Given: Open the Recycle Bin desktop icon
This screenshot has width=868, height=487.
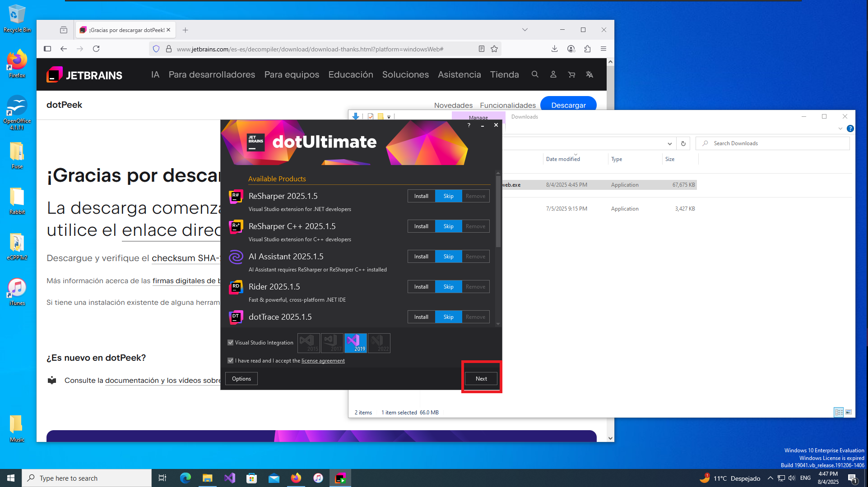Looking at the screenshot, I should (17, 18).
